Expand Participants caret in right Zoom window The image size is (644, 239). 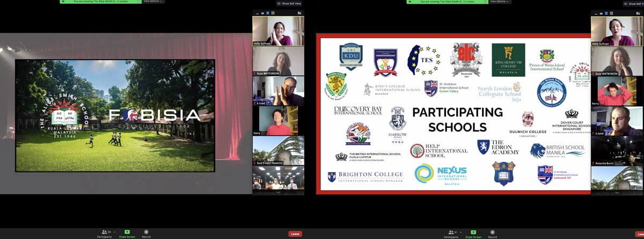pyautogui.click(x=460, y=232)
